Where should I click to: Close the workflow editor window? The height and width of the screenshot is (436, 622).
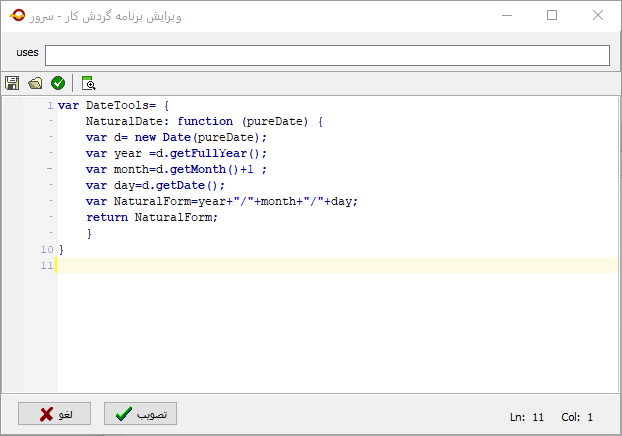[x=598, y=16]
